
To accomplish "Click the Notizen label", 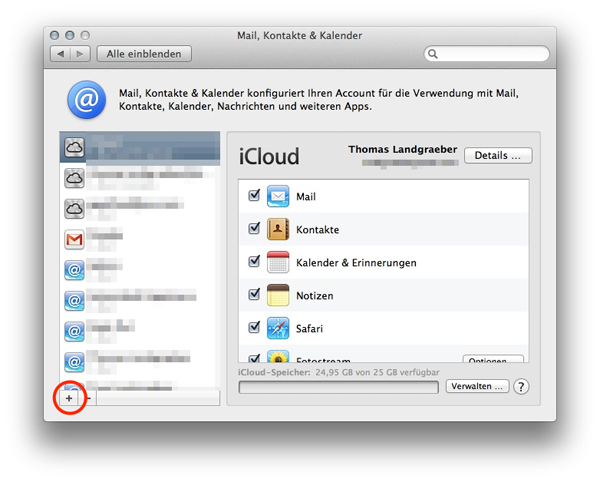I will click(315, 296).
